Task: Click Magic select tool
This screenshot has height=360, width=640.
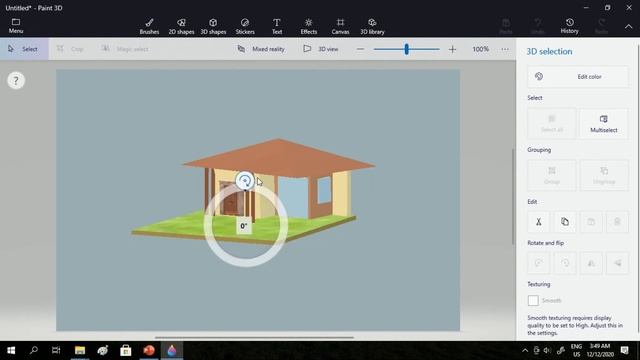Action: click(x=125, y=49)
